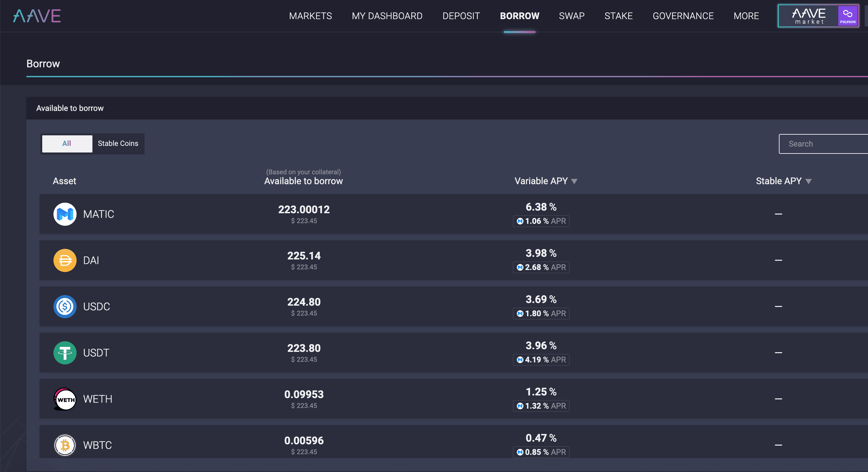Viewport: 868px width, 472px height.
Task: Click reward icon beside 1.80 % APR
Action: [520, 313]
